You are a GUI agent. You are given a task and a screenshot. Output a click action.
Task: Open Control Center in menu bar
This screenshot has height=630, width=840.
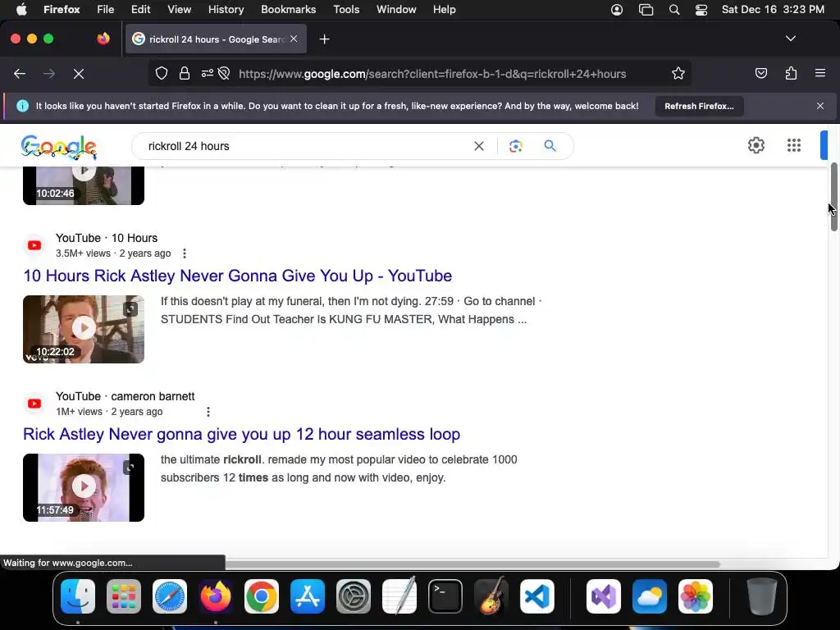[x=701, y=10]
